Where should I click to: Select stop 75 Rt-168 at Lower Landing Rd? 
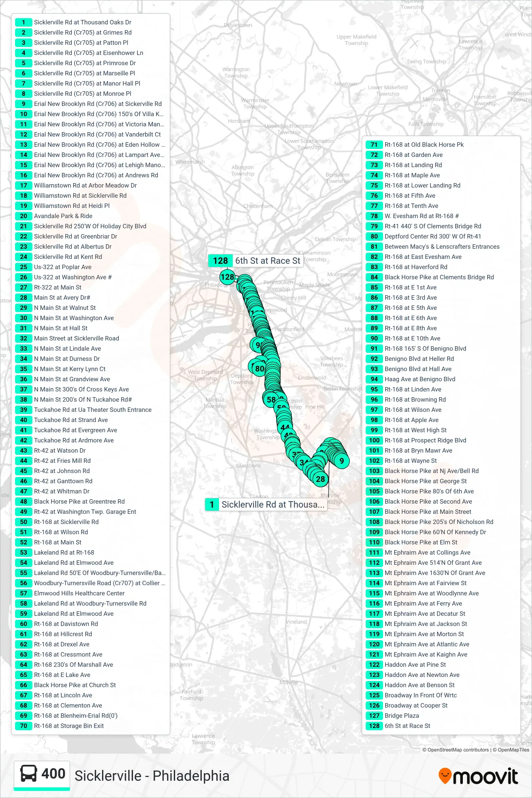coord(414,185)
